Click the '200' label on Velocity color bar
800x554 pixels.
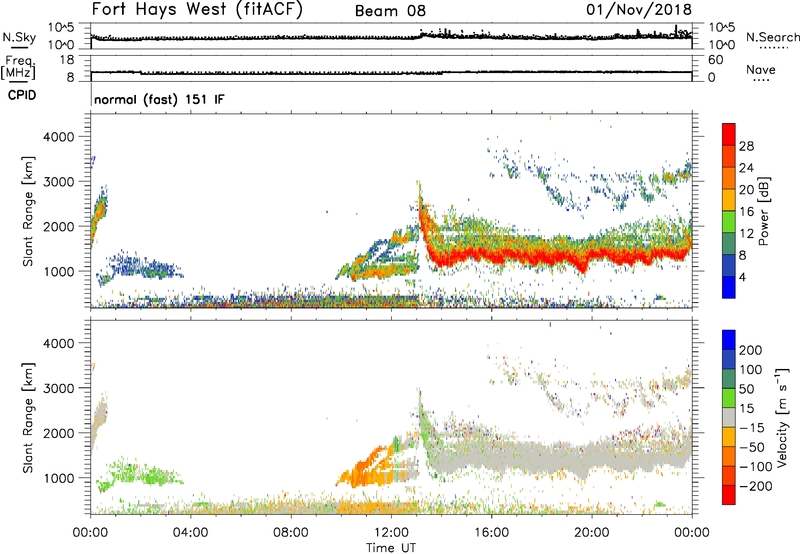[750, 350]
